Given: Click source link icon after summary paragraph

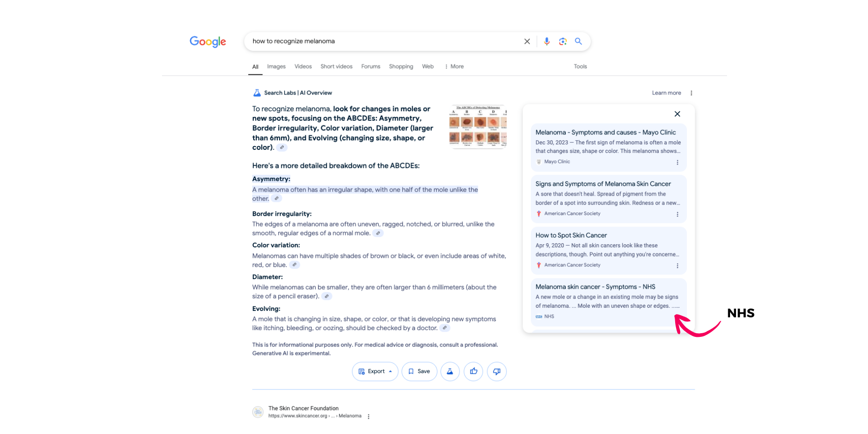Looking at the screenshot, I should point(282,148).
